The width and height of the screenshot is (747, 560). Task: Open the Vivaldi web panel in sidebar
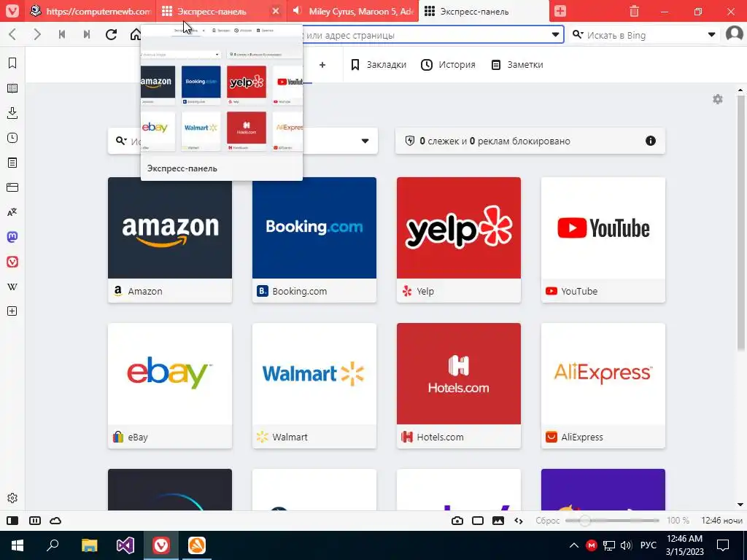(x=12, y=262)
